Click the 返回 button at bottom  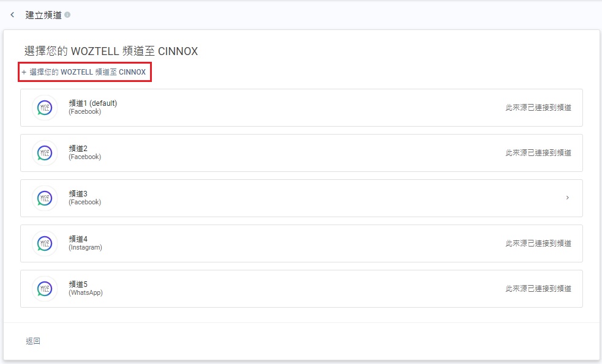point(33,341)
